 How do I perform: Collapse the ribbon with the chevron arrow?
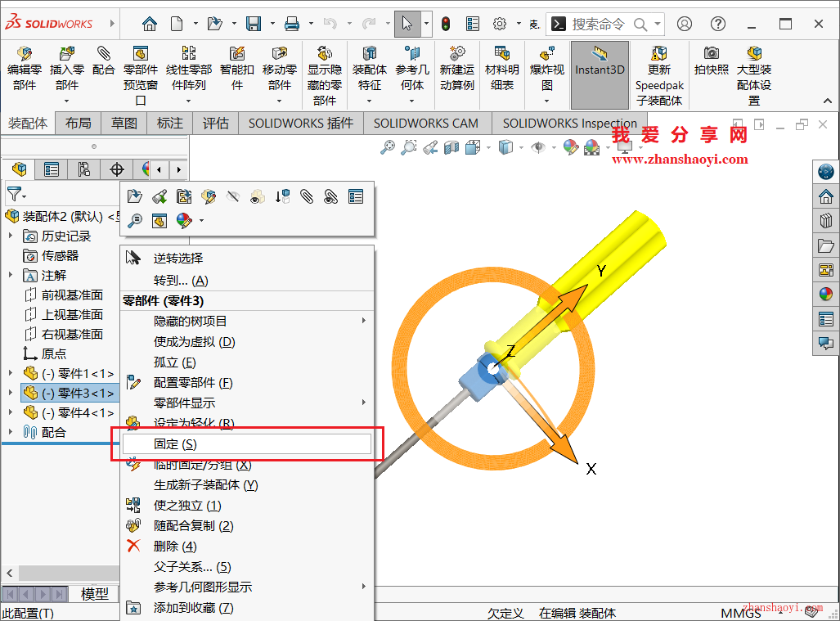pos(827,101)
